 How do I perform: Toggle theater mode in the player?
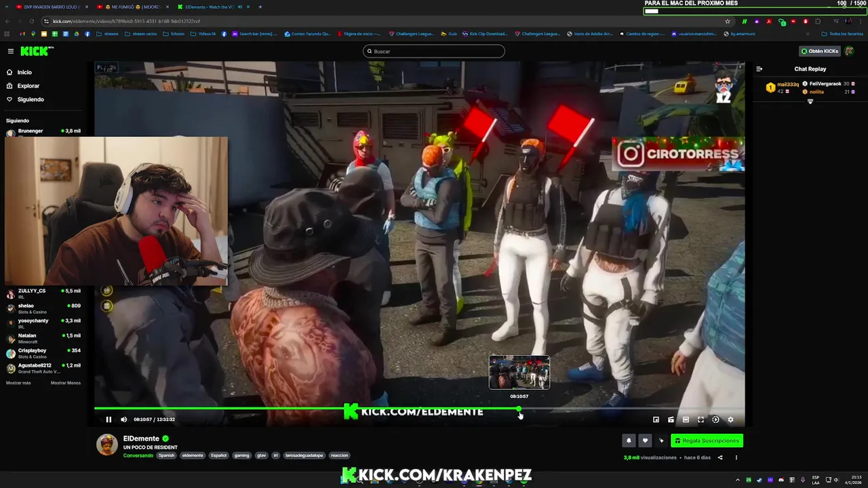pos(686,420)
